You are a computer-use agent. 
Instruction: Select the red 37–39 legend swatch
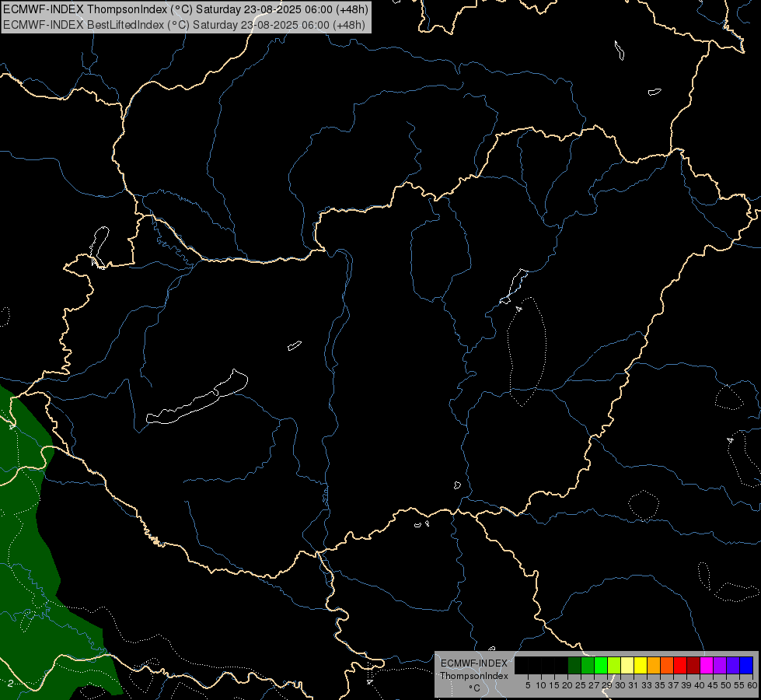pyautogui.click(x=680, y=665)
